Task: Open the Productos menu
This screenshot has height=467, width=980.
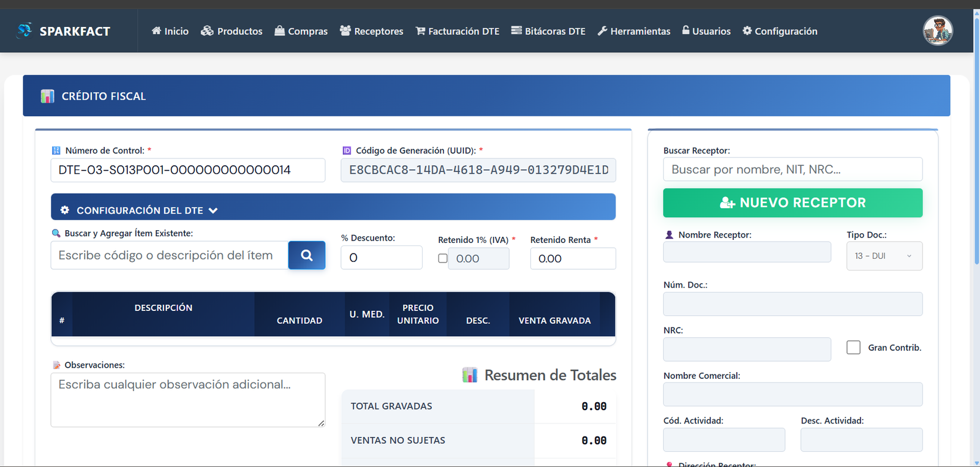Action: pyautogui.click(x=232, y=31)
